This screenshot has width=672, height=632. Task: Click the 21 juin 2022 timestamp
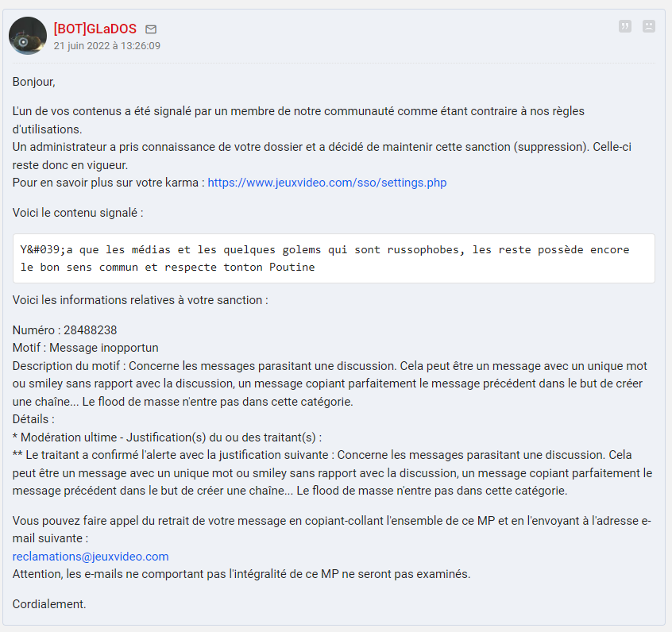[x=106, y=46]
